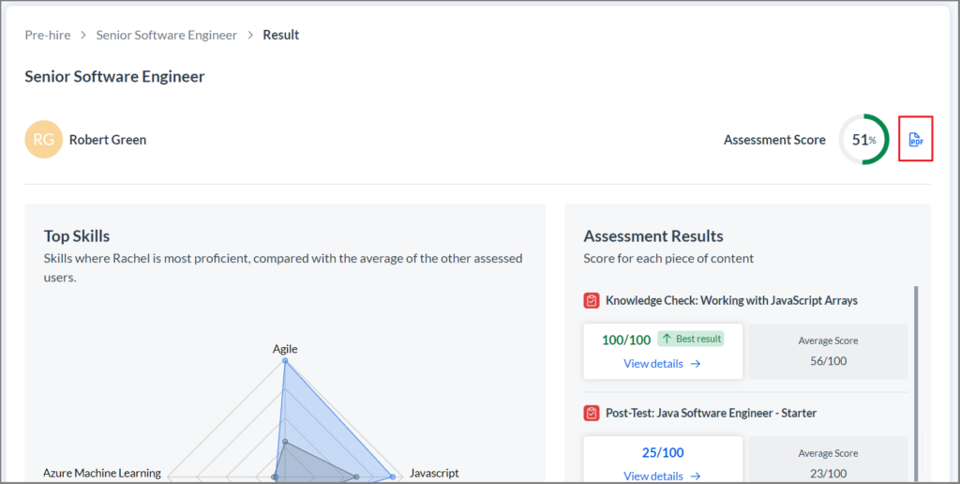This screenshot has width=960, height=484.
Task: Go to Pre-hire breadcrumb
Action: pyautogui.click(x=47, y=35)
